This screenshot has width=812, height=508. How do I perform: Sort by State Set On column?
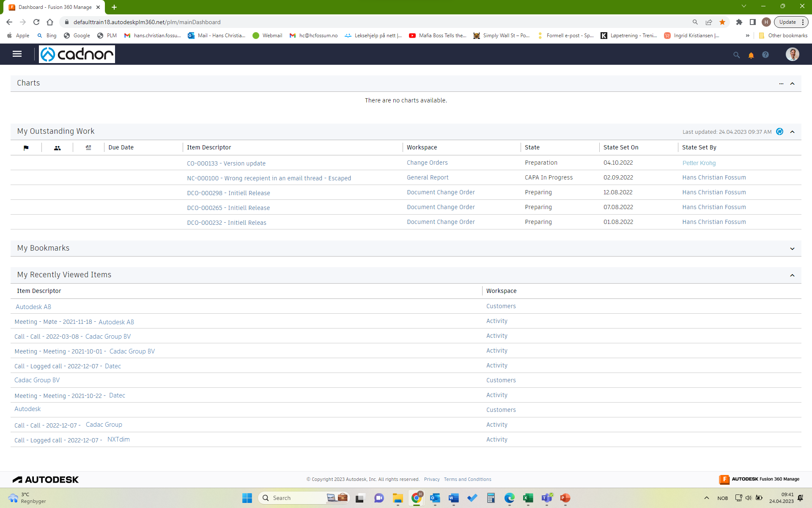tap(620, 147)
